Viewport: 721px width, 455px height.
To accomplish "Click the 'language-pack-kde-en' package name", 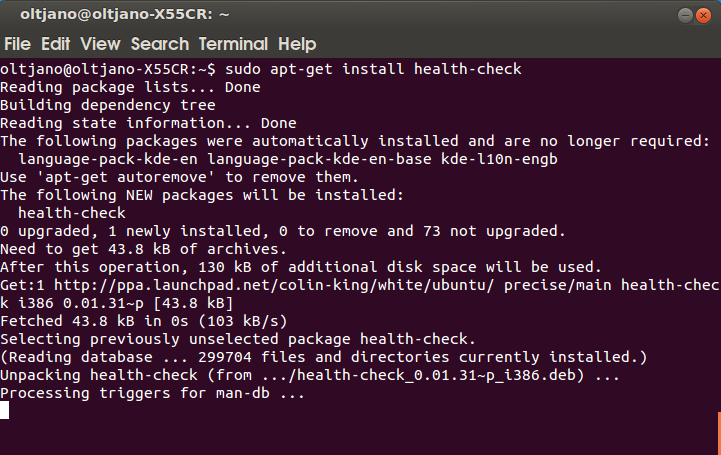I will click(x=108, y=159).
